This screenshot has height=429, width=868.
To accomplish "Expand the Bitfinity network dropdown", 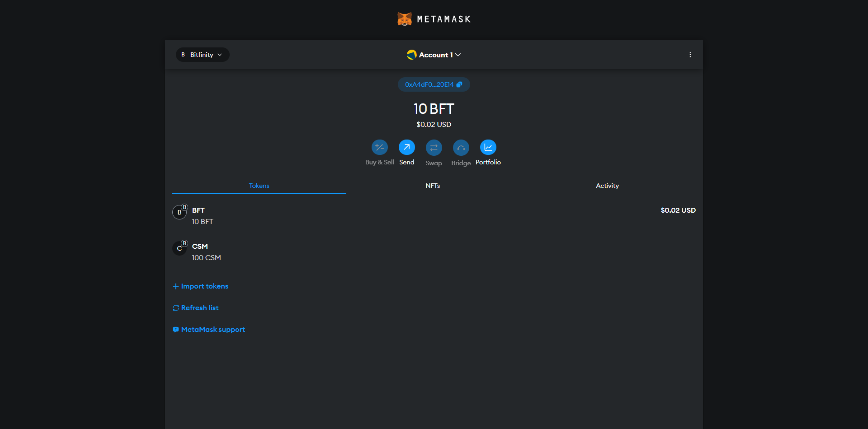I will pyautogui.click(x=202, y=55).
